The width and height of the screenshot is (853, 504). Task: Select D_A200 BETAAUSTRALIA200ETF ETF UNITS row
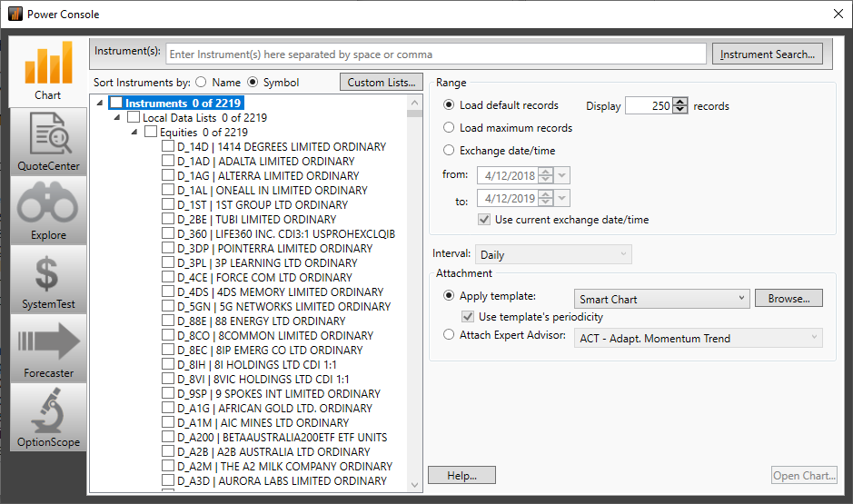click(283, 437)
